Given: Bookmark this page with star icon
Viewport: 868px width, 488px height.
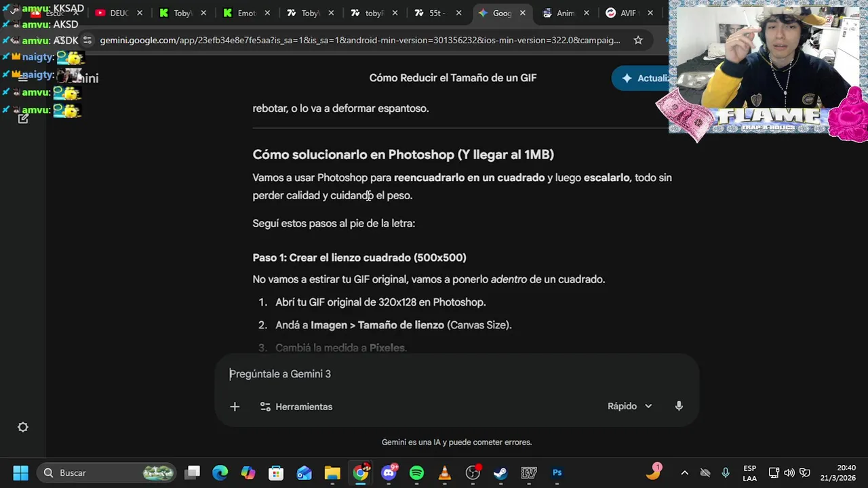Looking at the screenshot, I should [638, 40].
